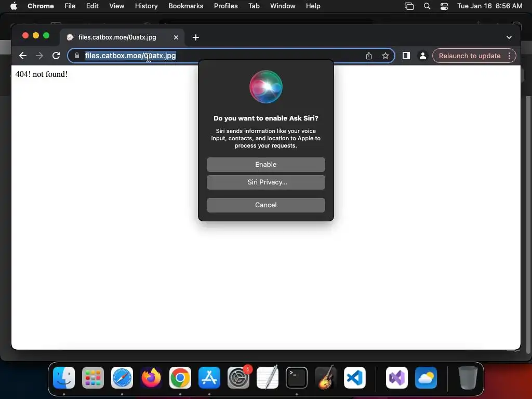Open the cloud app in Dock

pos(426,378)
